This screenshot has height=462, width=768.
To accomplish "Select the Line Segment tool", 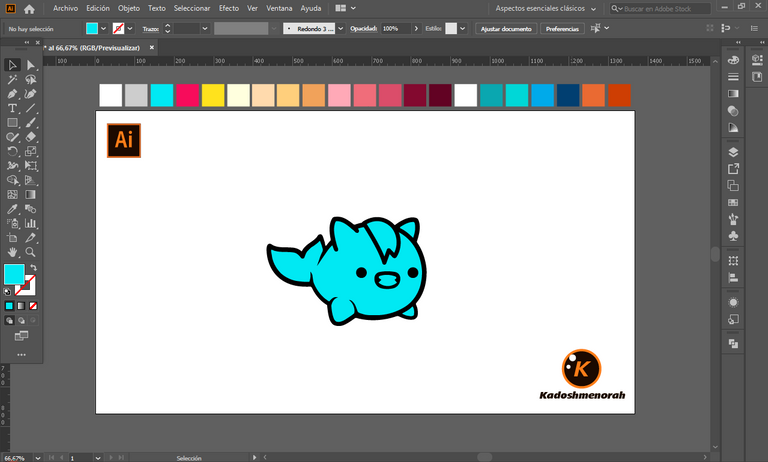I will pyautogui.click(x=30, y=108).
